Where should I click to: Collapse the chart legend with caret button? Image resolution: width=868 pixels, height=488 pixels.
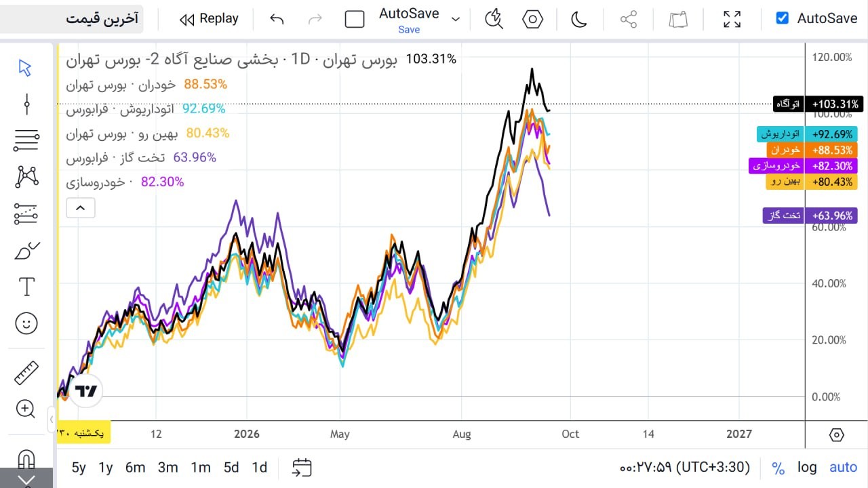80,207
